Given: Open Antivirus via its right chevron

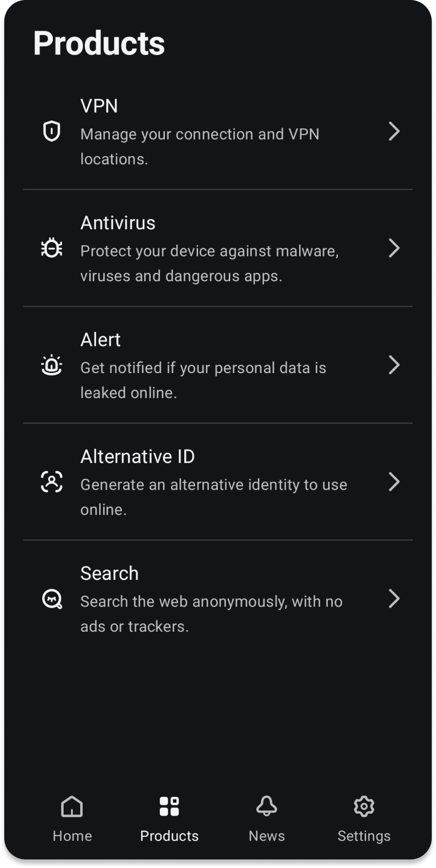Looking at the screenshot, I should (x=394, y=248).
